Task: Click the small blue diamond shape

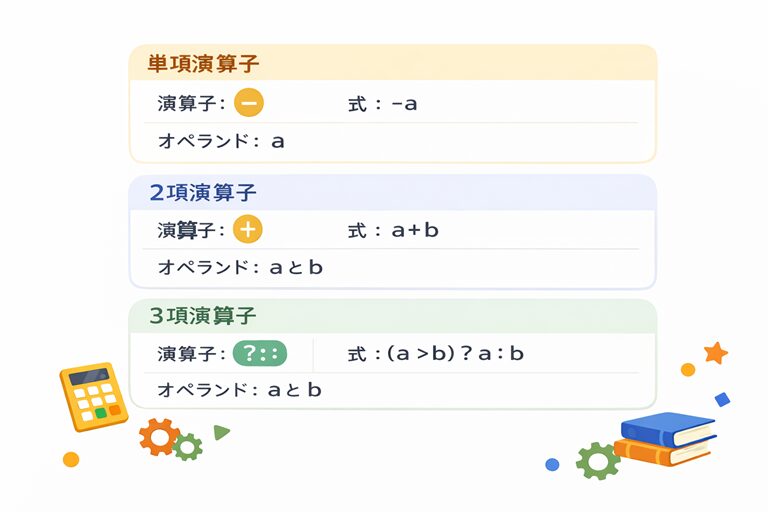Action: [722, 399]
